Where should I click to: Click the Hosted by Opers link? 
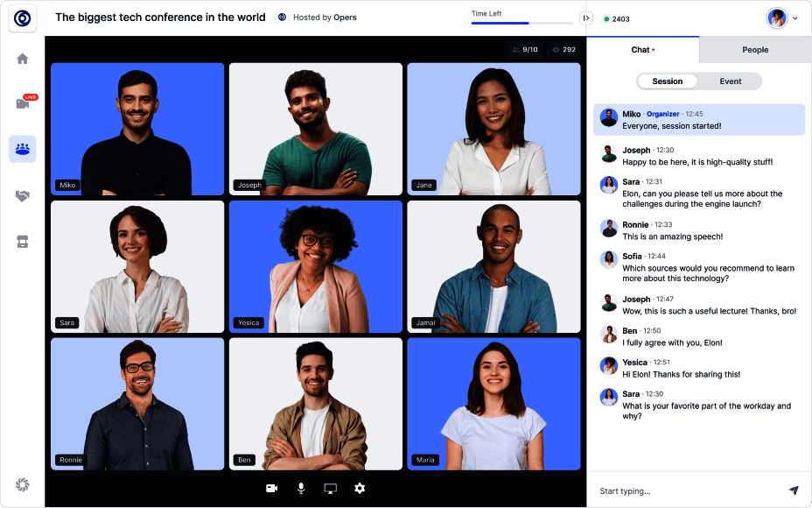pos(325,18)
